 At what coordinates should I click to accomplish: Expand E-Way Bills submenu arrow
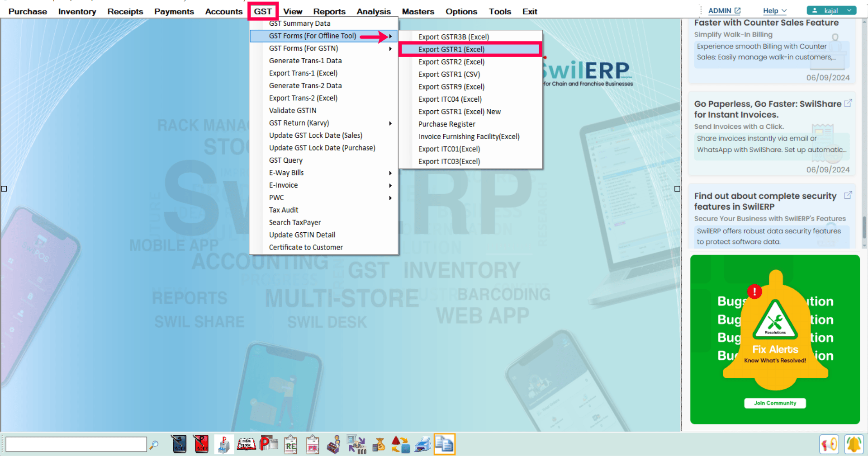coord(390,173)
